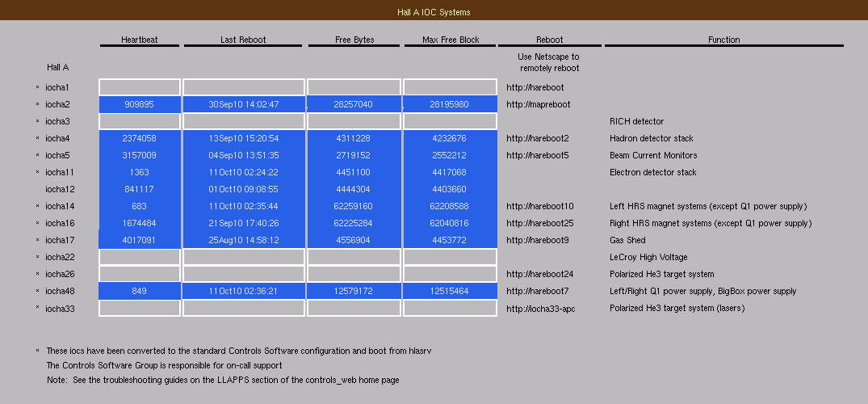Open the http://hareboot2 link
This screenshot has width=868, height=404.
pyautogui.click(x=538, y=138)
